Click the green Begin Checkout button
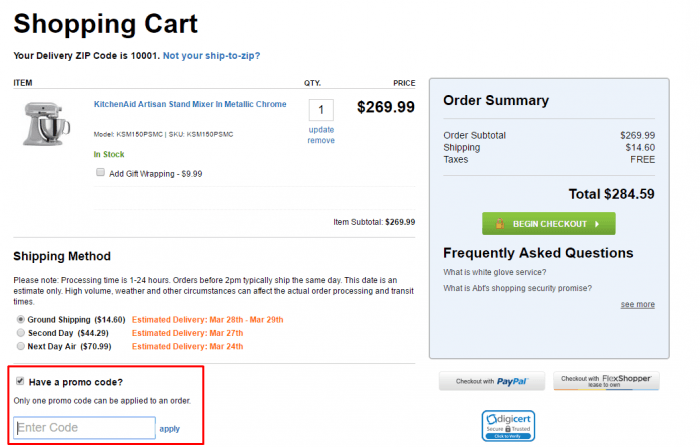This screenshot has width=700, height=447. point(549,223)
